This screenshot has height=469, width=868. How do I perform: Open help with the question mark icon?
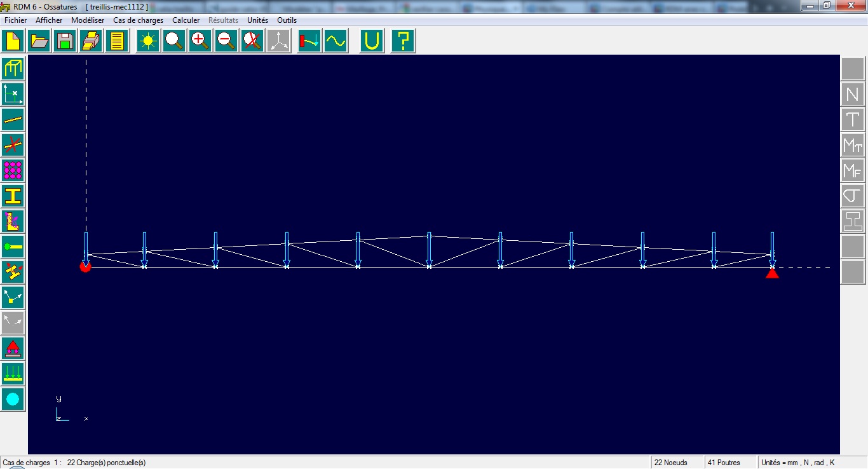pos(403,41)
